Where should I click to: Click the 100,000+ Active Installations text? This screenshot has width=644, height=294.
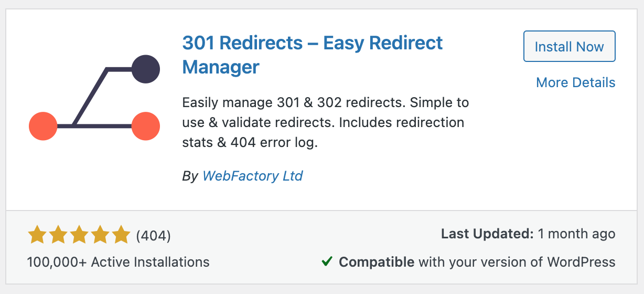click(118, 262)
